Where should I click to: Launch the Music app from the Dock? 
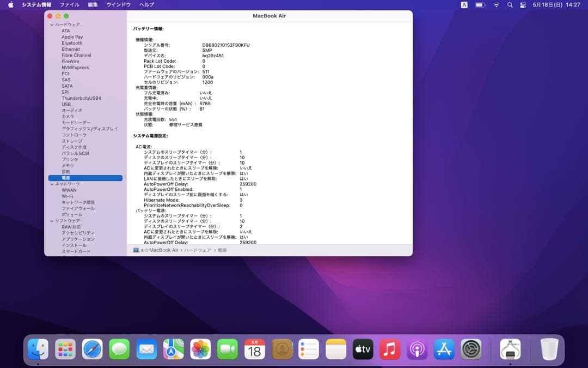(x=390, y=350)
